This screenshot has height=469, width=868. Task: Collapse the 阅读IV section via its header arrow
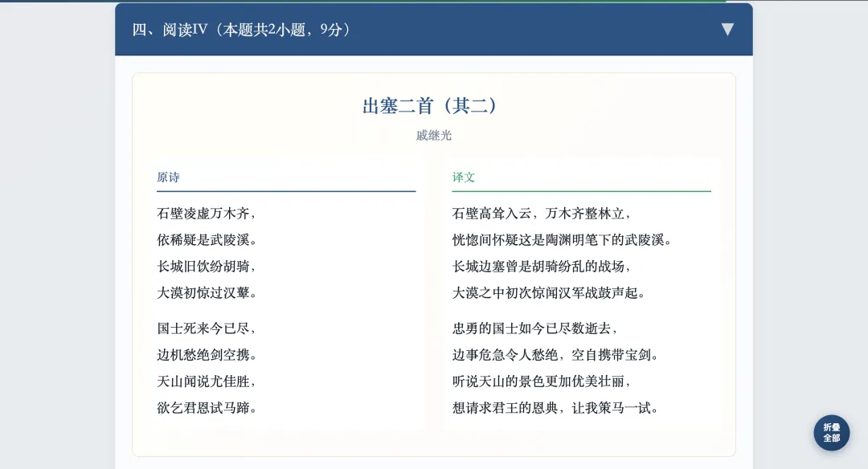[727, 28]
